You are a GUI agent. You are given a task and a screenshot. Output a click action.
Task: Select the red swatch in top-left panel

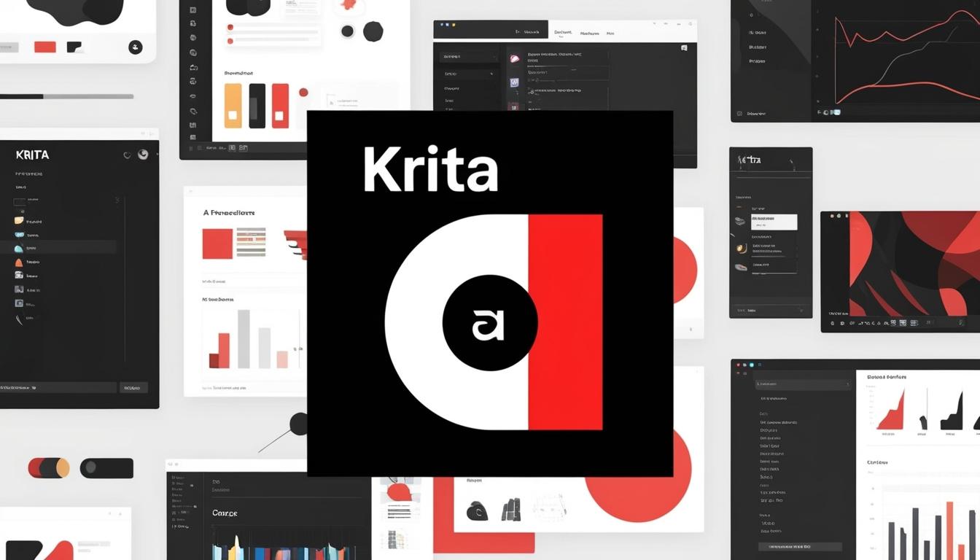click(45, 47)
